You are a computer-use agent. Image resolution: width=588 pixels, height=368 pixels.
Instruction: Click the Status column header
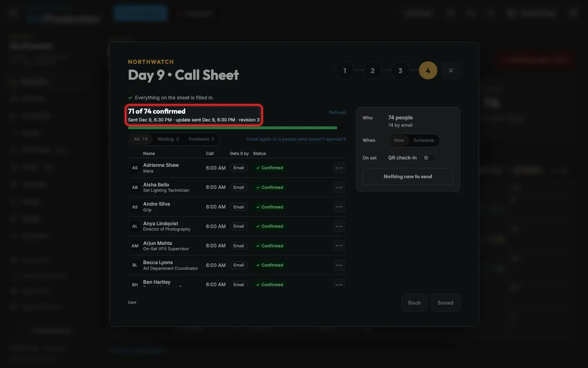click(x=259, y=154)
